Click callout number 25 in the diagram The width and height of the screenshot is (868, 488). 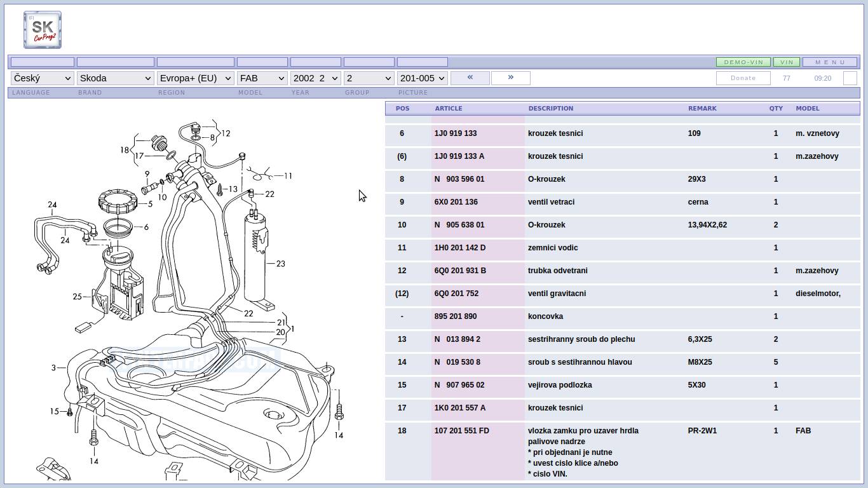pyautogui.click(x=78, y=297)
